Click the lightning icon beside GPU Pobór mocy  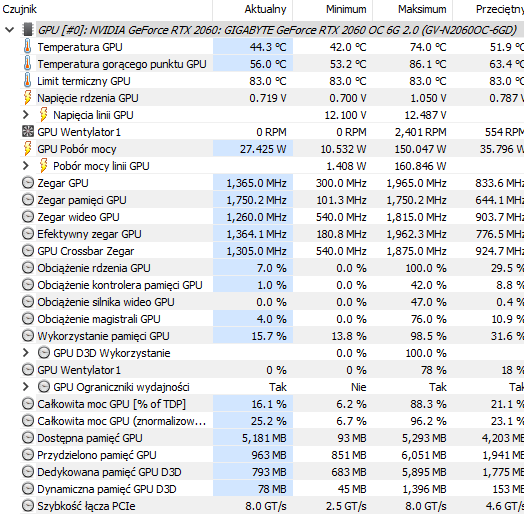pos(28,148)
